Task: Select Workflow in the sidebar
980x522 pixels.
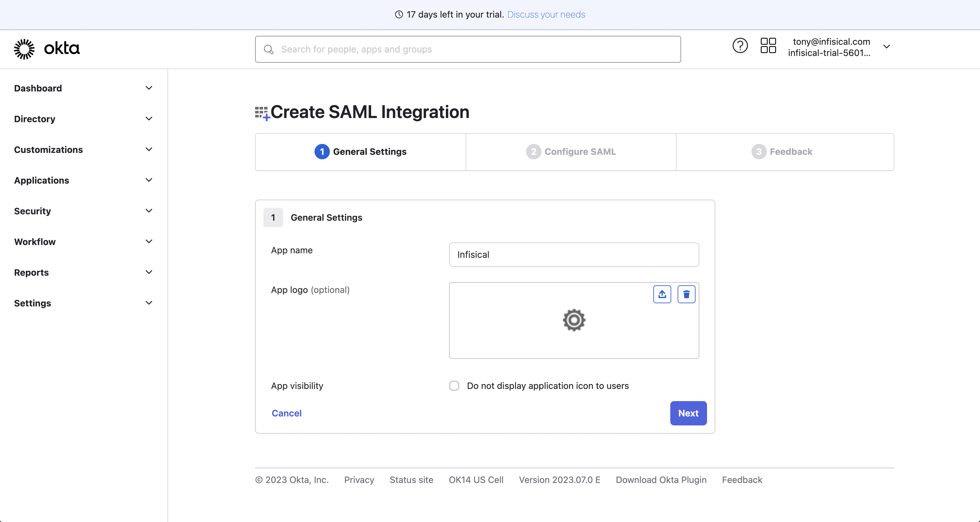Action: click(x=35, y=242)
